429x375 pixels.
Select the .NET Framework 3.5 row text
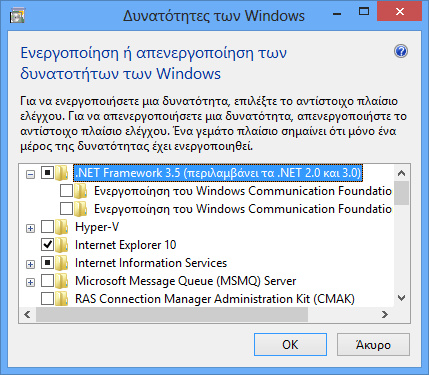(218, 173)
